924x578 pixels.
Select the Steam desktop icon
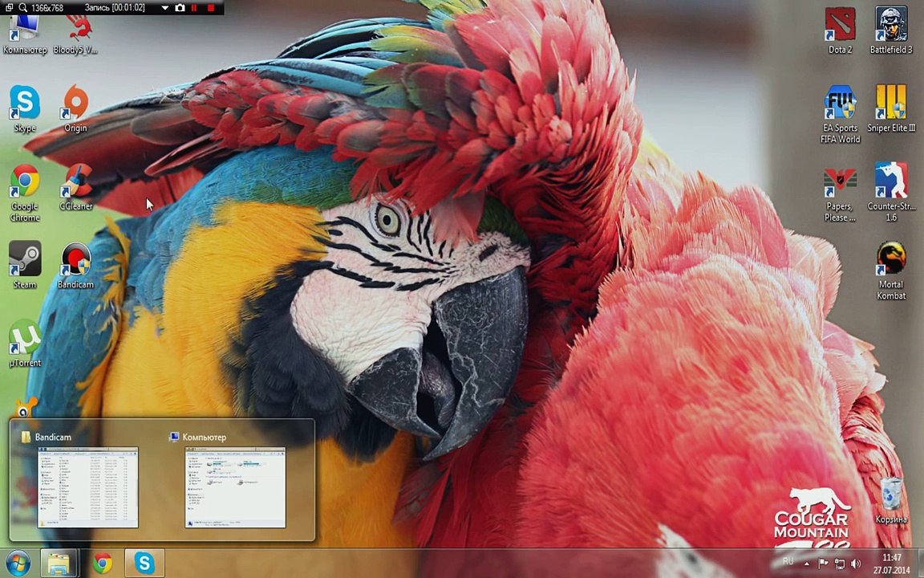pos(25,266)
